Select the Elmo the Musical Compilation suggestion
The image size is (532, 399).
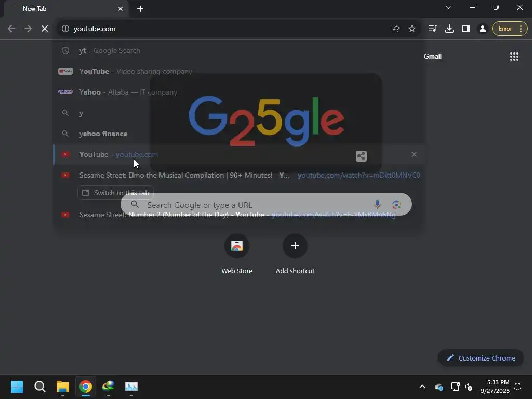tap(238, 175)
